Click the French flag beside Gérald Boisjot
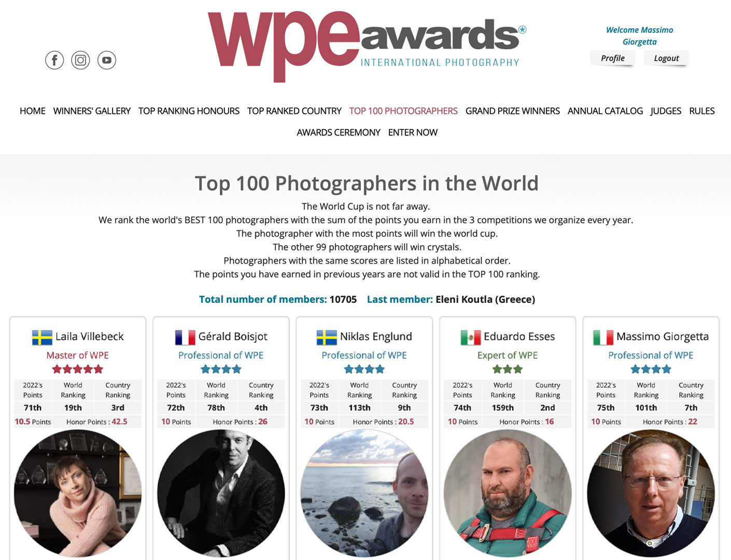 (x=185, y=338)
